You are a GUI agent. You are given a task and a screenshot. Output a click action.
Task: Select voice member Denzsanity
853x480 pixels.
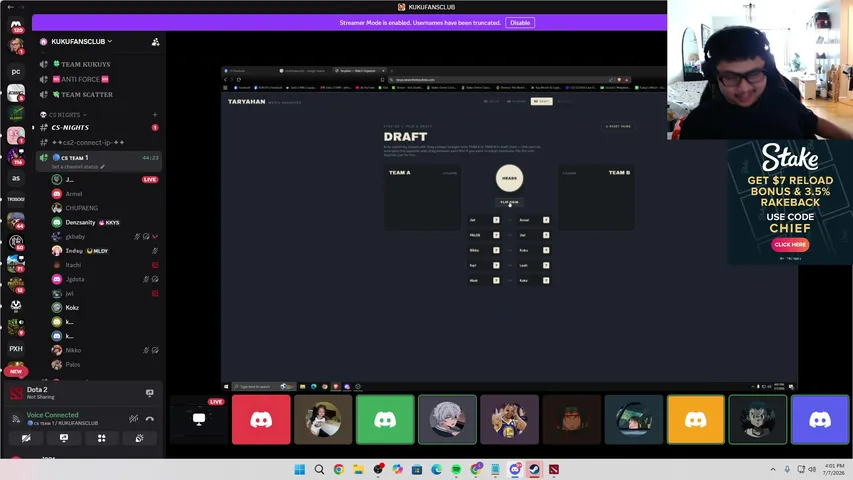pos(106,222)
